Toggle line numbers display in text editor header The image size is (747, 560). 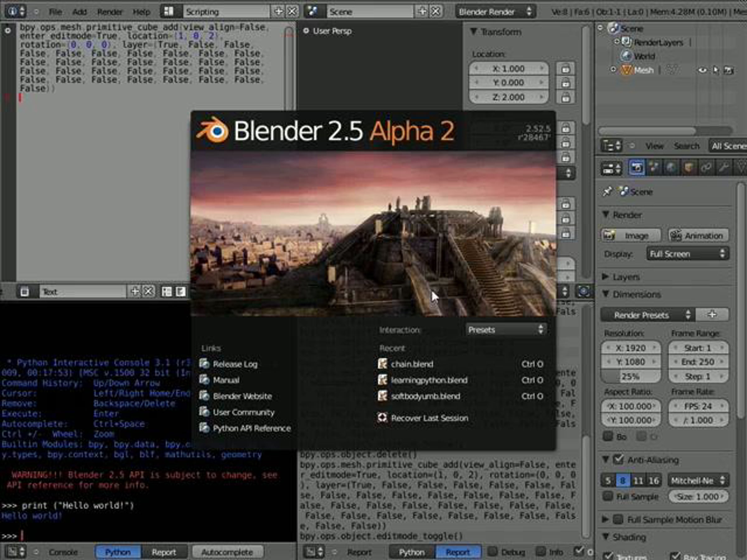click(x=167, y=292)
